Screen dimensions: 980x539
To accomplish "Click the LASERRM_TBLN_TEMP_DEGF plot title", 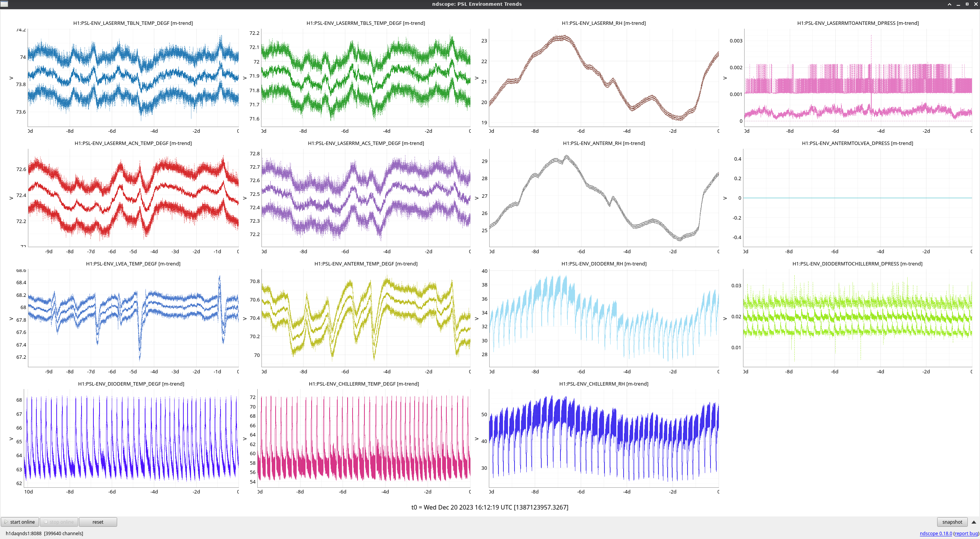I will tap(133, 23).
